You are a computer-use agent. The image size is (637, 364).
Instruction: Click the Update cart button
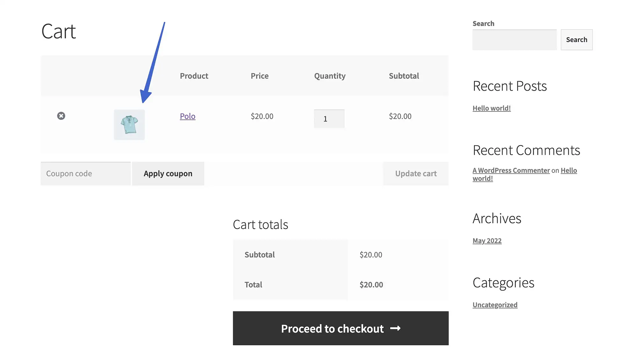[416, 173]
